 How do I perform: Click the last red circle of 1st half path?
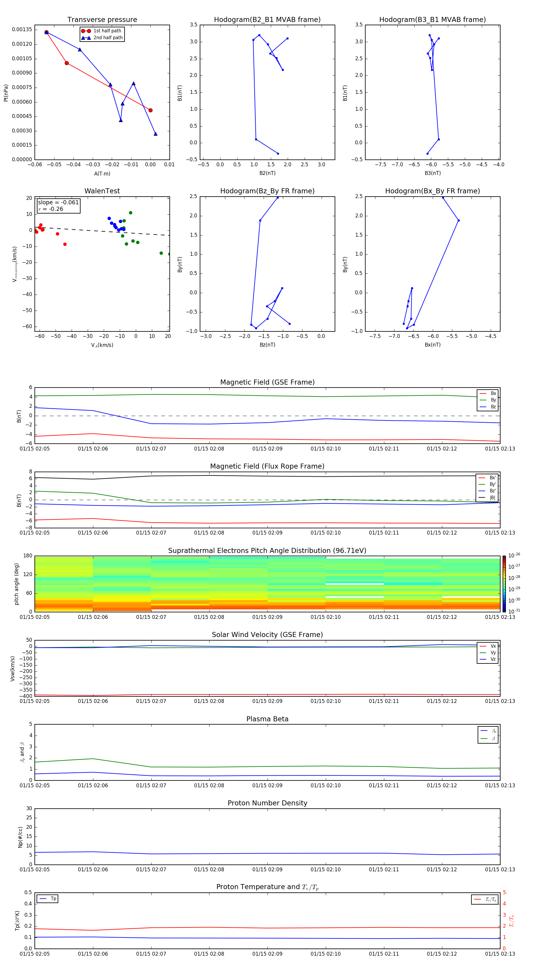(x=150, y=110)
